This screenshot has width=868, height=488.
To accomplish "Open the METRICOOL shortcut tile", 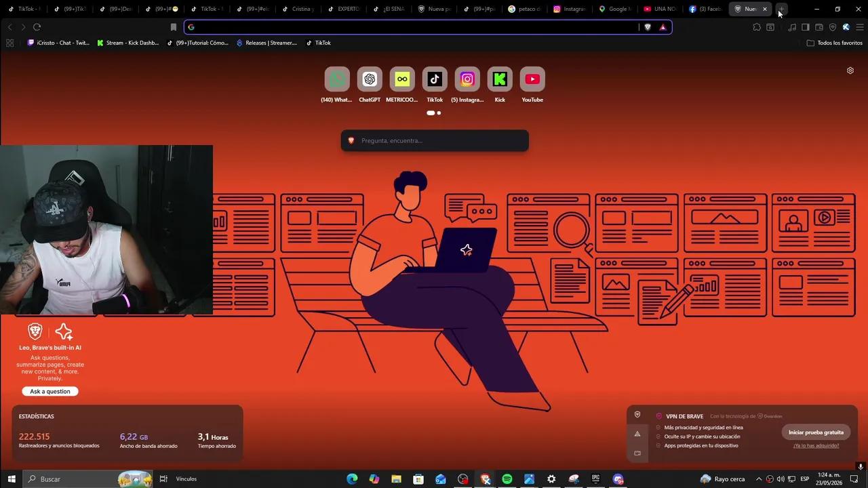I will 402,79.
